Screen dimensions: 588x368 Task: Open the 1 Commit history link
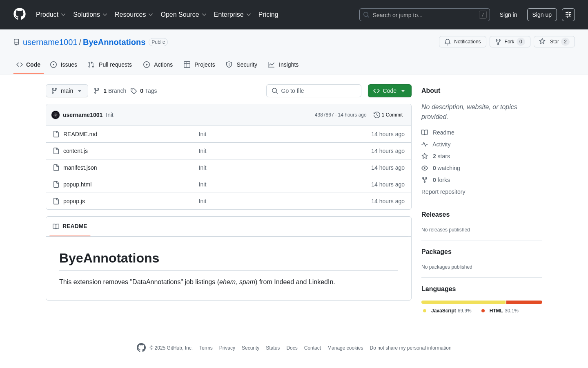pos(388,115)
